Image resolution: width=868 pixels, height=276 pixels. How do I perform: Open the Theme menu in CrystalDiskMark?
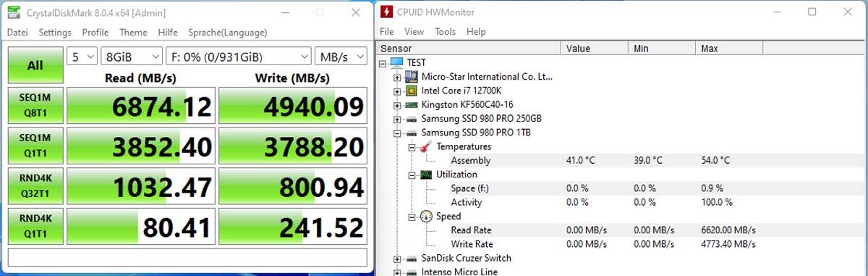133,33
